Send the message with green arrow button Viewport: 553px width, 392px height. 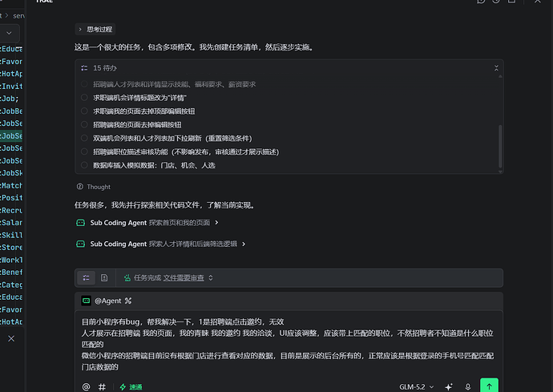[x=489, y=386]
